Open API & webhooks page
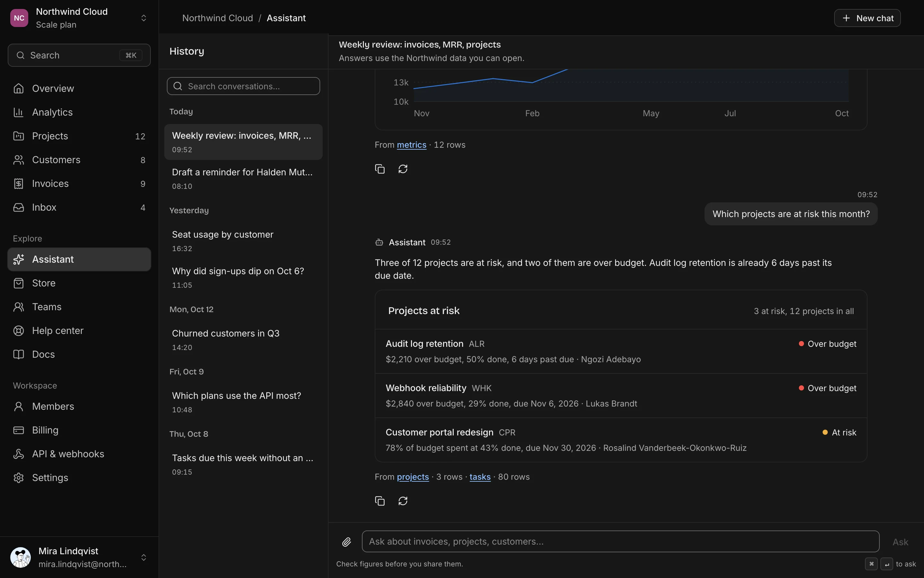924x578 pixels. coord(79,453)
